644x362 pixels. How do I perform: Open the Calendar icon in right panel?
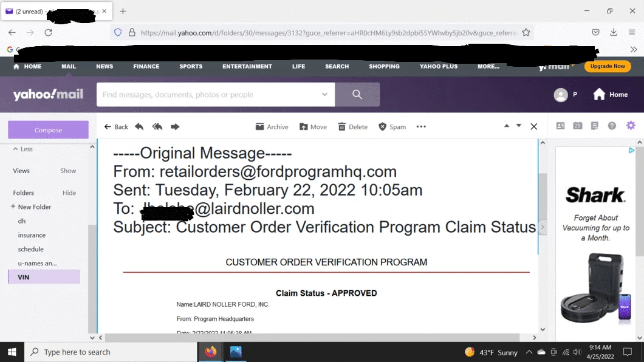[x=577, y=126]
